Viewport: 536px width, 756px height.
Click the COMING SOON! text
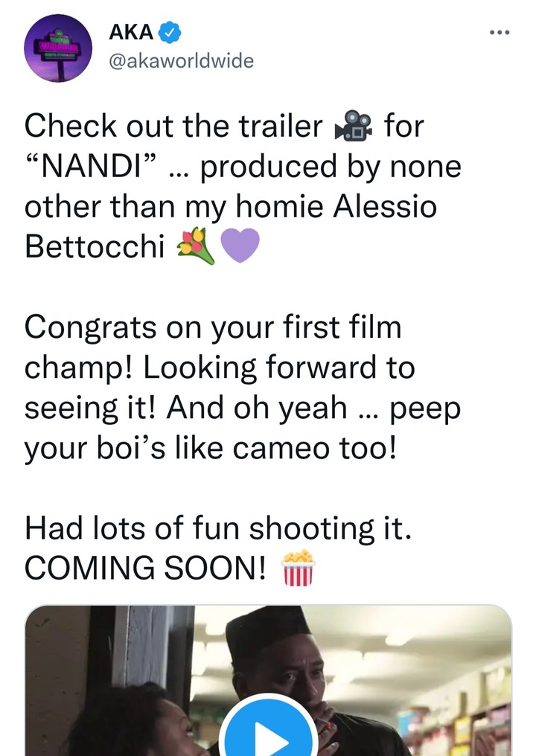click(145, 568)
